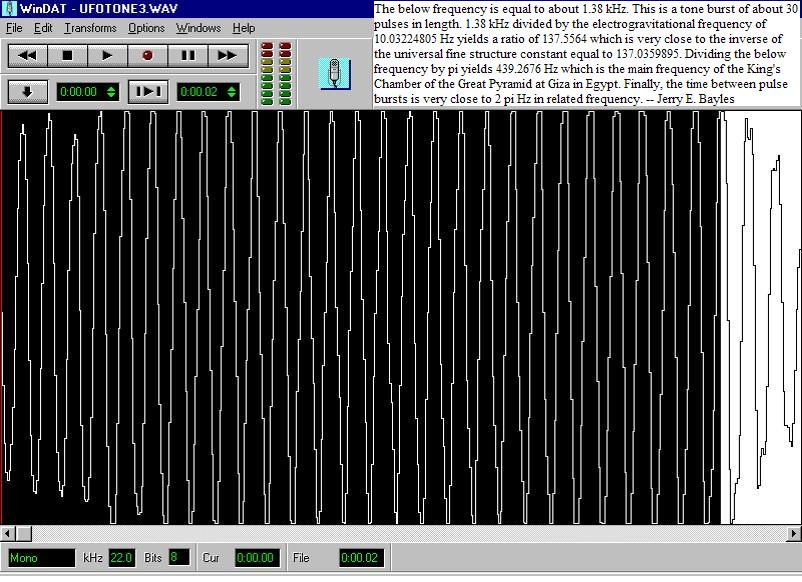The image size is (802, 582).
Task: Open the Edit menu
Action: [43, 28]
